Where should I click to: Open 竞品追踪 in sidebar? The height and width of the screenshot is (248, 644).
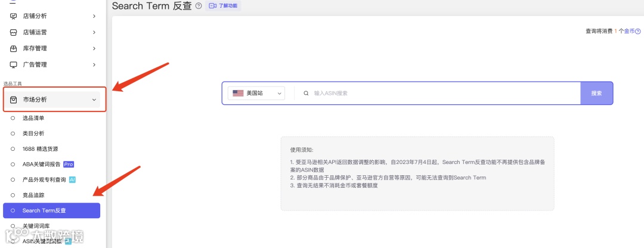pyautogui.click(x=33, y=195)
